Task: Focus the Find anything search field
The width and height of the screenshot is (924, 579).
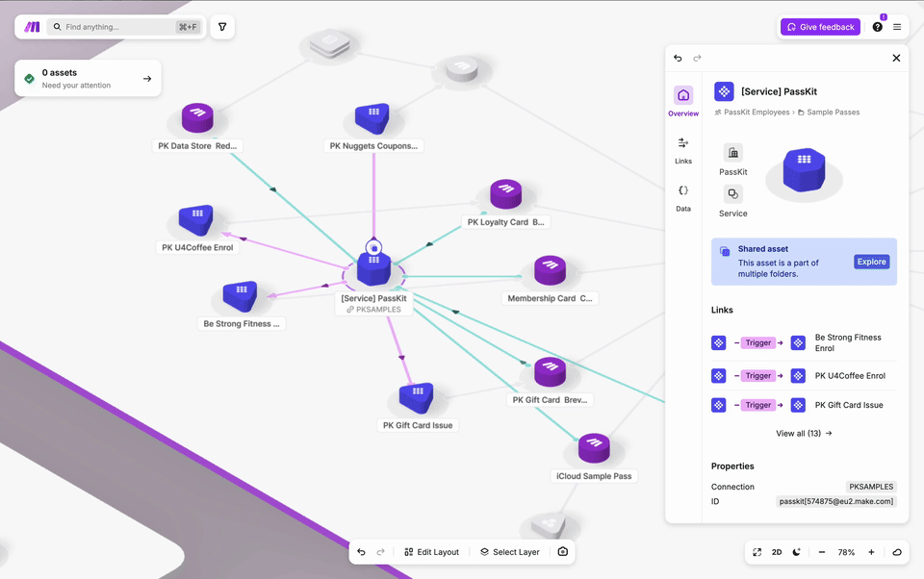Action: (124, 27)
